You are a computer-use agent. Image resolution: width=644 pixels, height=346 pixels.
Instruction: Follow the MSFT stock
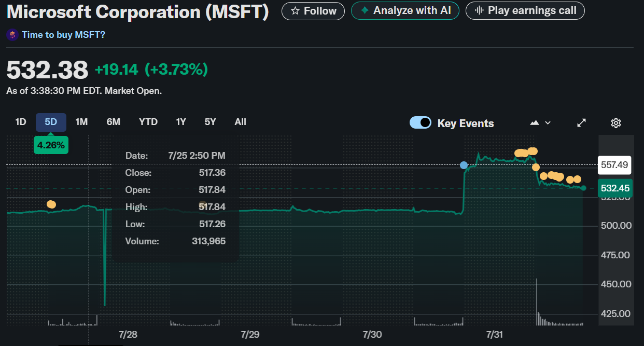(313, 11)
